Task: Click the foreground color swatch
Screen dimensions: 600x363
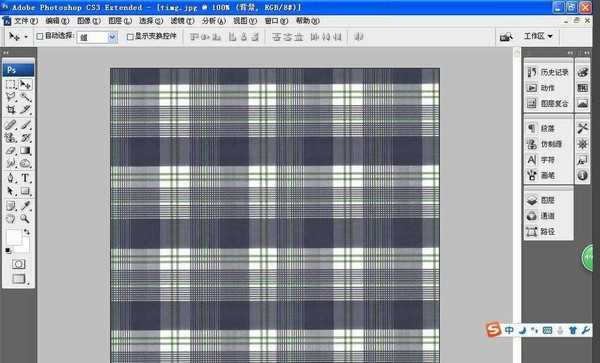Action: [14, 237]
